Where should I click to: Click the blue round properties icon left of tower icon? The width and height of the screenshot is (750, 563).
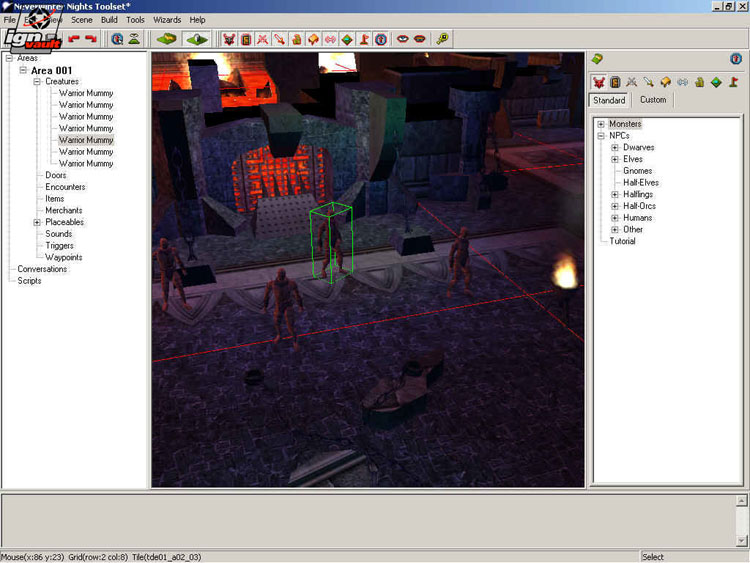point(117,39)
